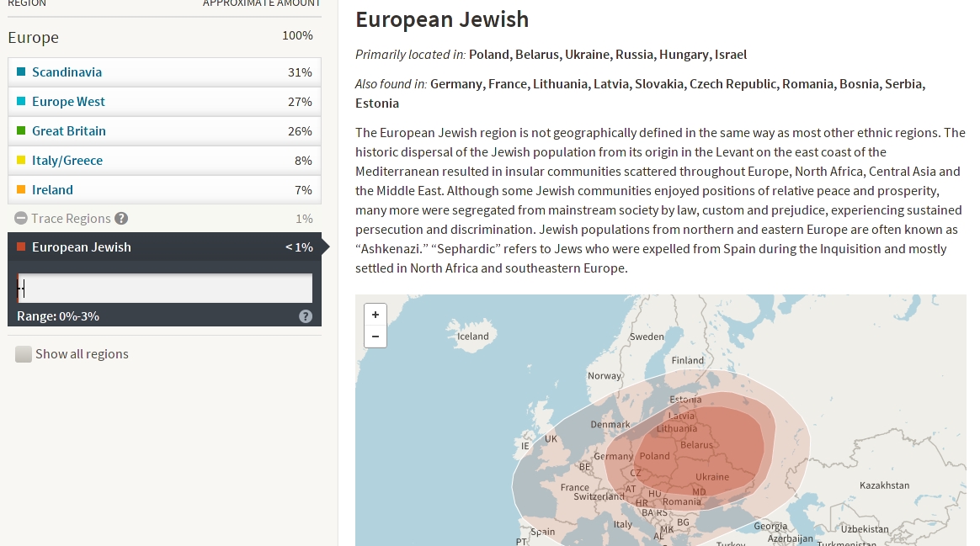
Task: Open the Ireland region
Action: pyautogui.click(x=52, y=189)
